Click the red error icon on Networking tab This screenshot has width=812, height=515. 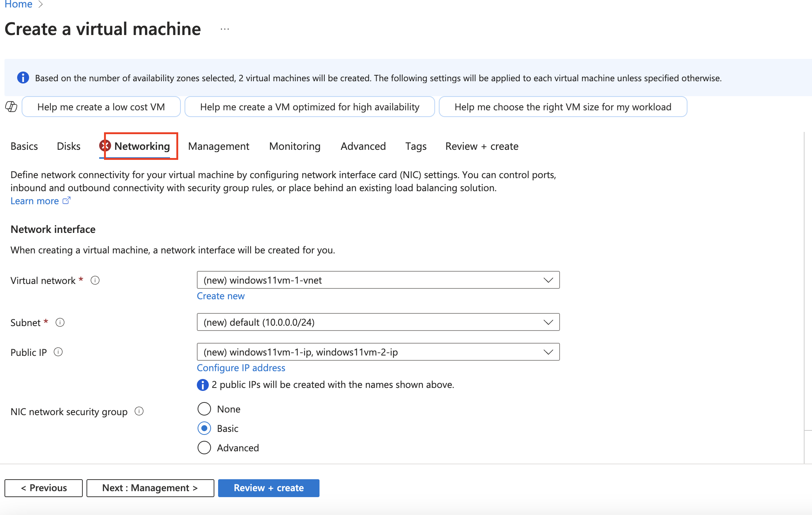(x=105, y=146)
